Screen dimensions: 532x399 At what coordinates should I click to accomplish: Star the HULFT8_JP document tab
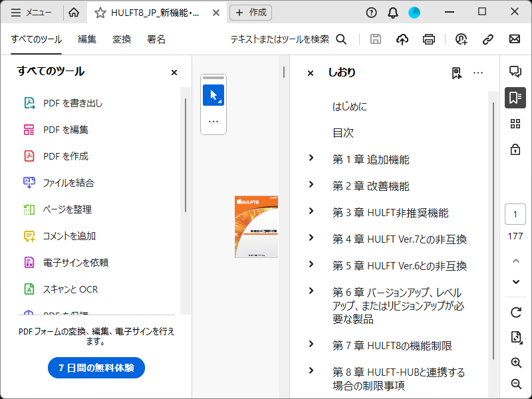[100, 13]
